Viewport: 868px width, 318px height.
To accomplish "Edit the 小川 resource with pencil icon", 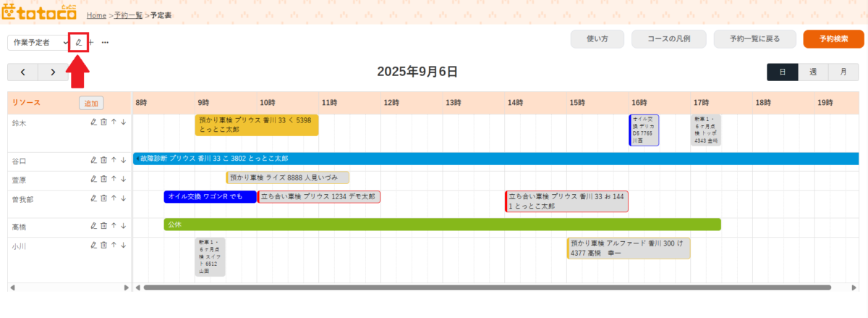I will [93, 245].
